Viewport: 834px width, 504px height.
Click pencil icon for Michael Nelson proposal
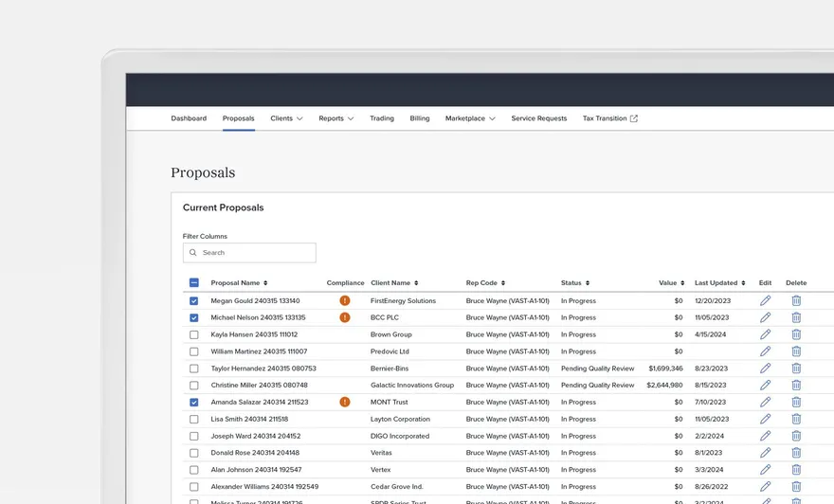pyautogui.click(x=765, y=318)
